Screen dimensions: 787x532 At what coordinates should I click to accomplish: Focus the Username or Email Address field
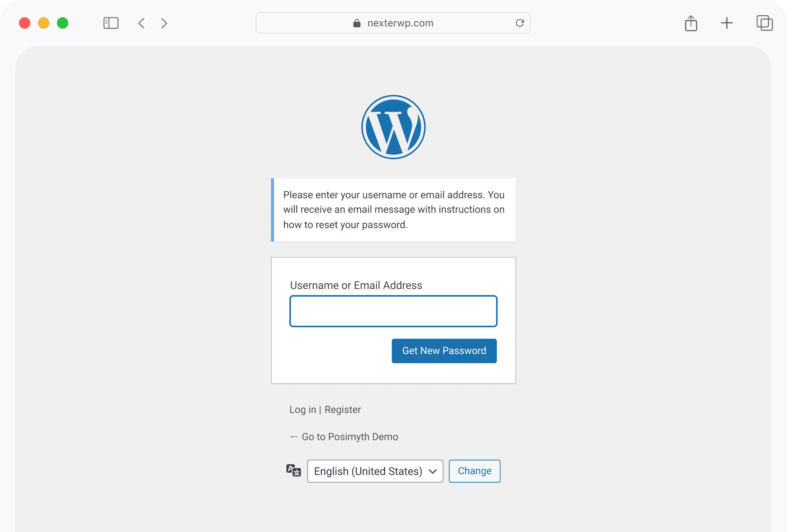(393, 311)
